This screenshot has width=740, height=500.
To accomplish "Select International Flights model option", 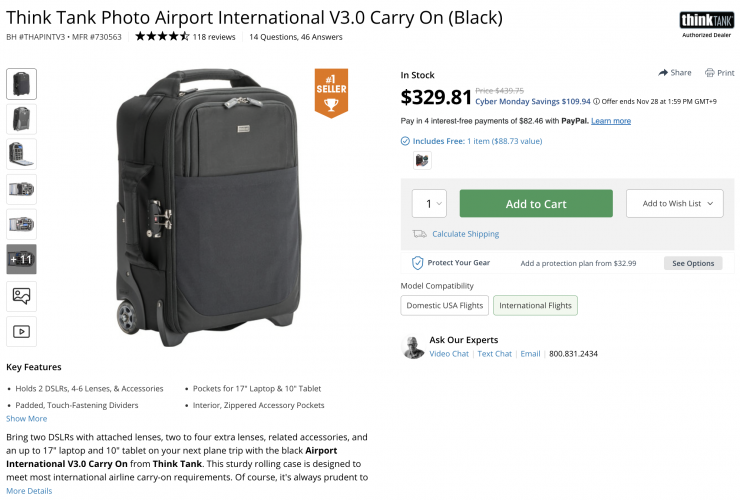I will click(535, 305).
